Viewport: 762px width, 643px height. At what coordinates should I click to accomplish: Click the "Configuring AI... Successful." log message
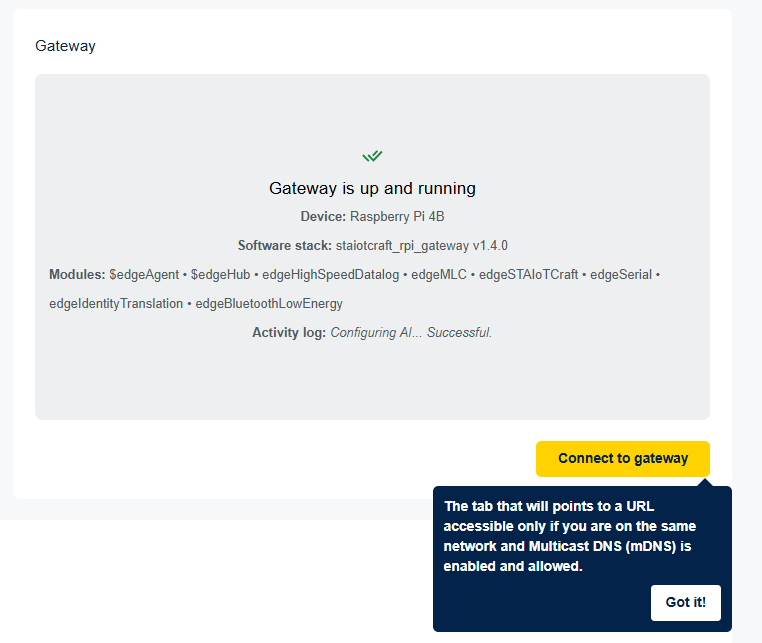(411, 332)
